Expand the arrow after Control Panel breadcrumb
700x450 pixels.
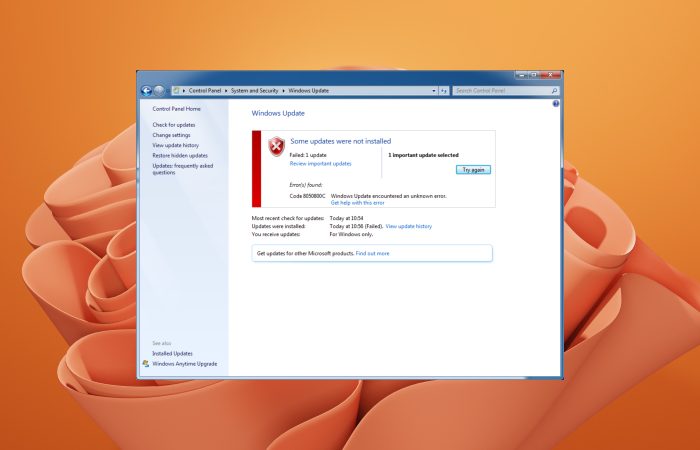226,91
